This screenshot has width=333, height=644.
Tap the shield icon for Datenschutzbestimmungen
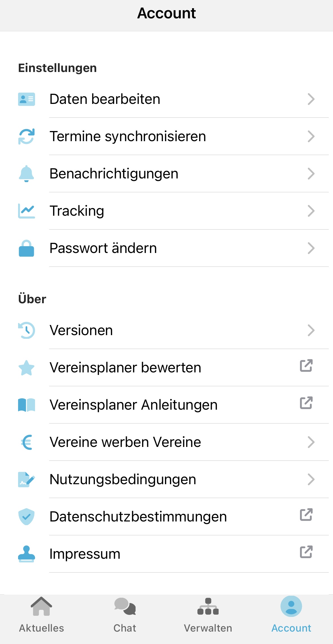point(27,517)
